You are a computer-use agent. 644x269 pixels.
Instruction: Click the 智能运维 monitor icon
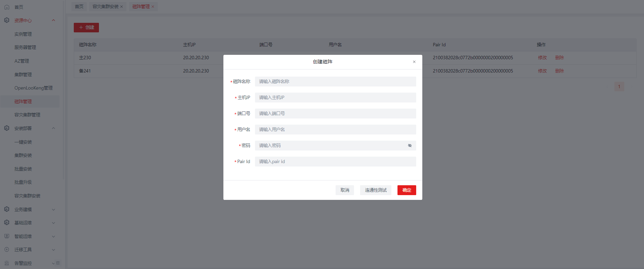point(7,236)
